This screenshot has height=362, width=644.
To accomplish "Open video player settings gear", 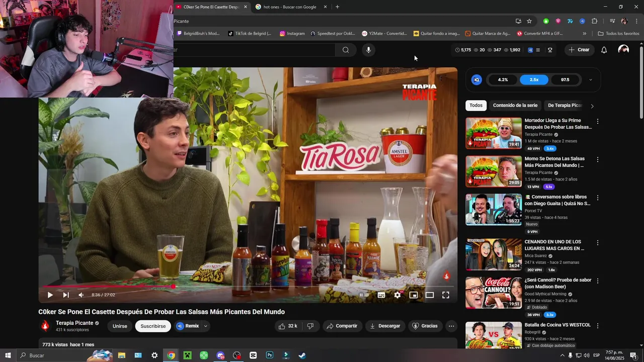I will click(x=397, y=295).
